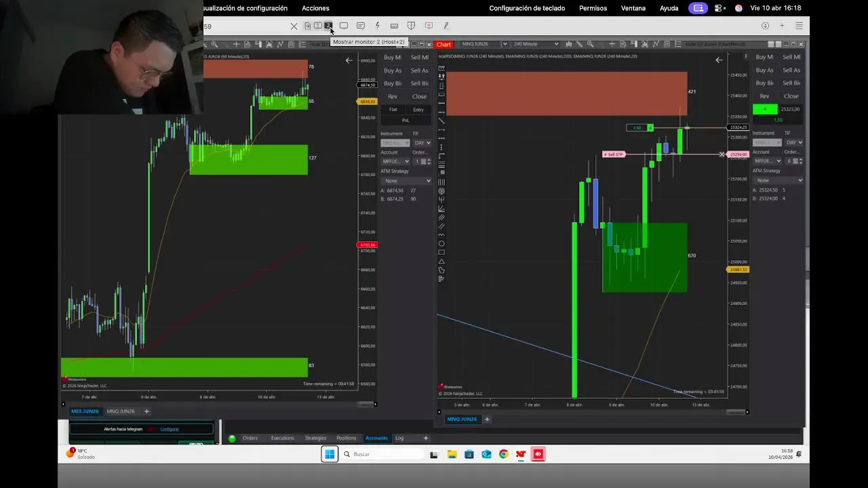The image size is (868, 488).
Task: Click Sell Market in MES chart trader
Action: click(419, 58)
